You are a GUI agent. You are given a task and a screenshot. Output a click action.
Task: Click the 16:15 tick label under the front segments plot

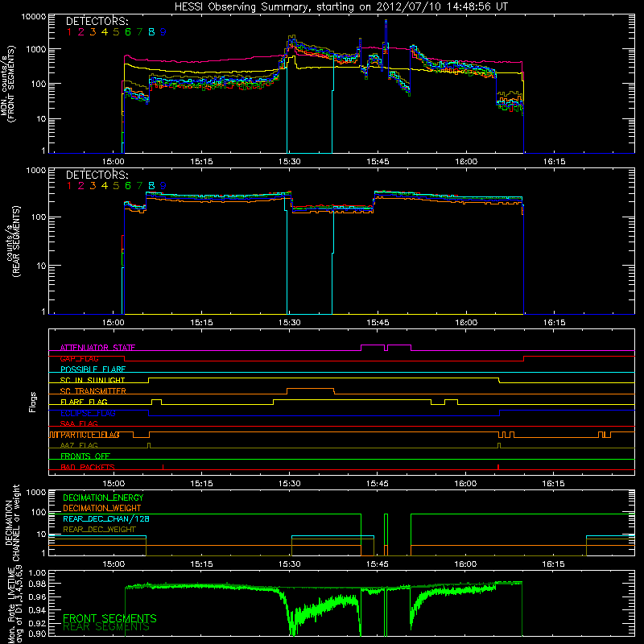554,162
